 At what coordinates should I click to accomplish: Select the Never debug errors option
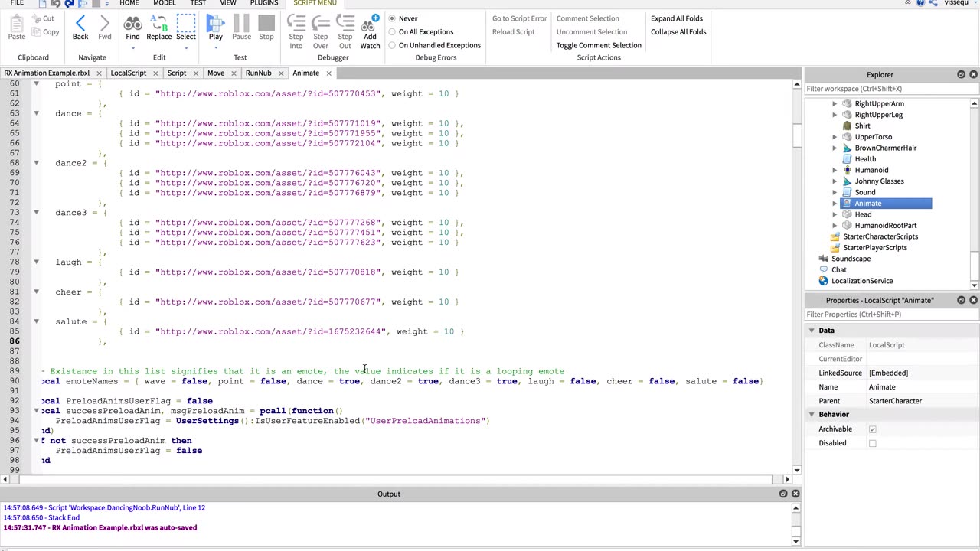[392, 18]
